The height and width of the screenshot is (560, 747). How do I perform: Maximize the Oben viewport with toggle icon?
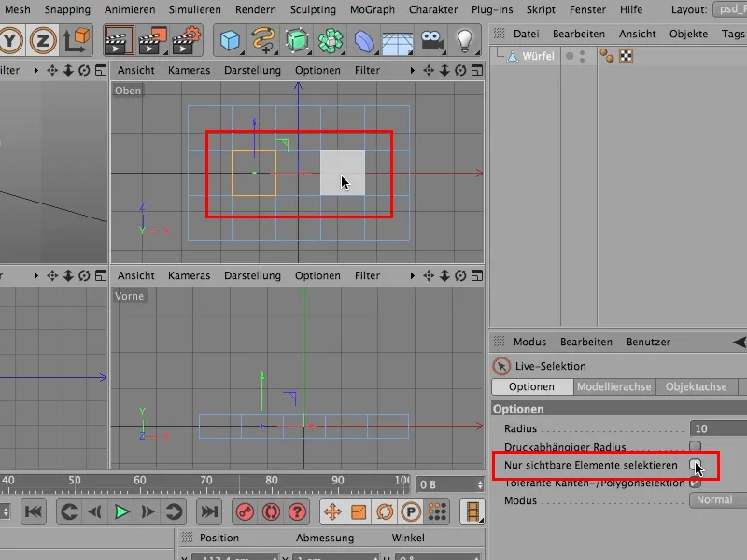477,71
